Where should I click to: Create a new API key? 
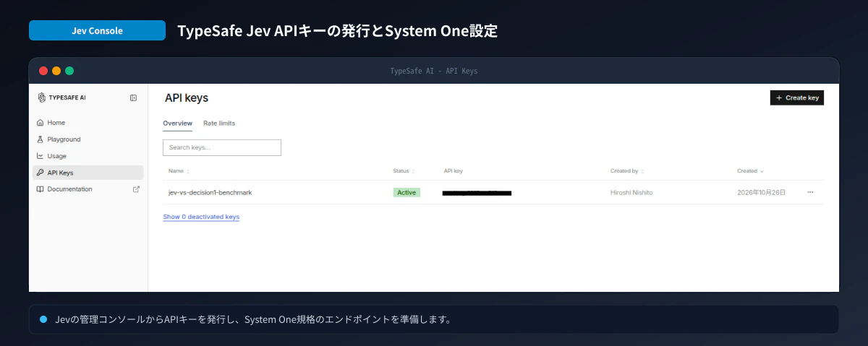(797, 98)
